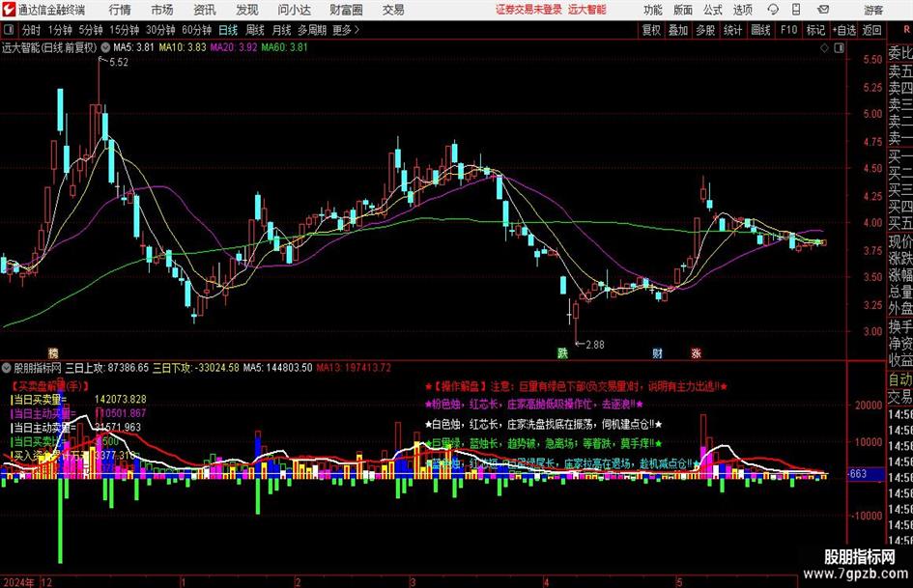Click the -663 value tag on axis
The height and width of the screenshot is (588, 913).
point(859,474)
